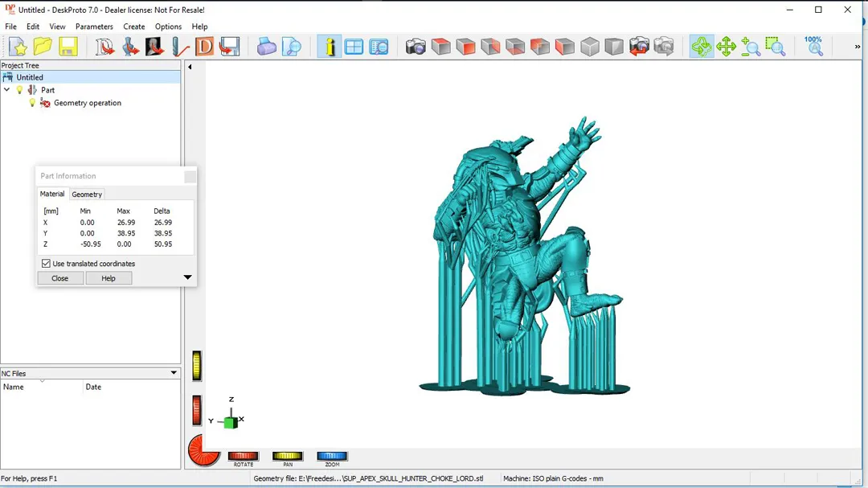Screen dimensions: 868x488
Task: Activate the green rotate mouse mode icon
Action: pos(702,47)
